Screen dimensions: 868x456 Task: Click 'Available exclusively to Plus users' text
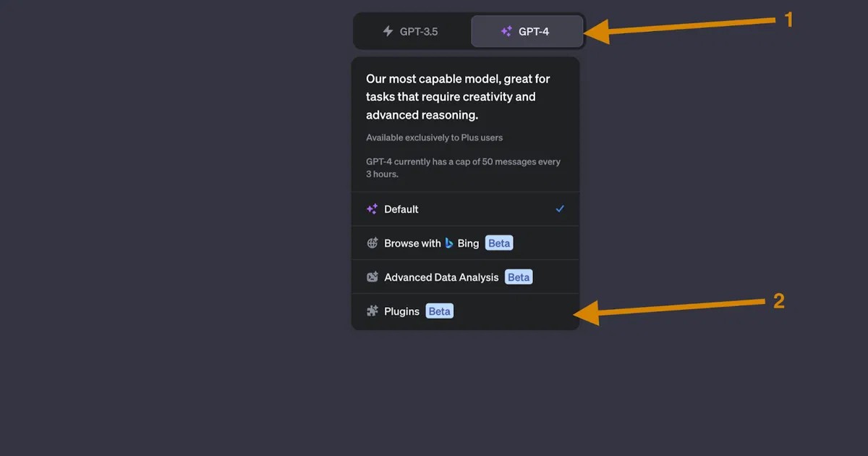click(x=434, y=138)
